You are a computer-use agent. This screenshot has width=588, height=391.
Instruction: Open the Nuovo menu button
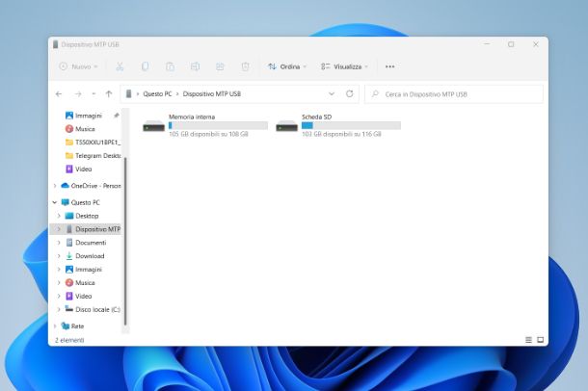pos(78,66)
